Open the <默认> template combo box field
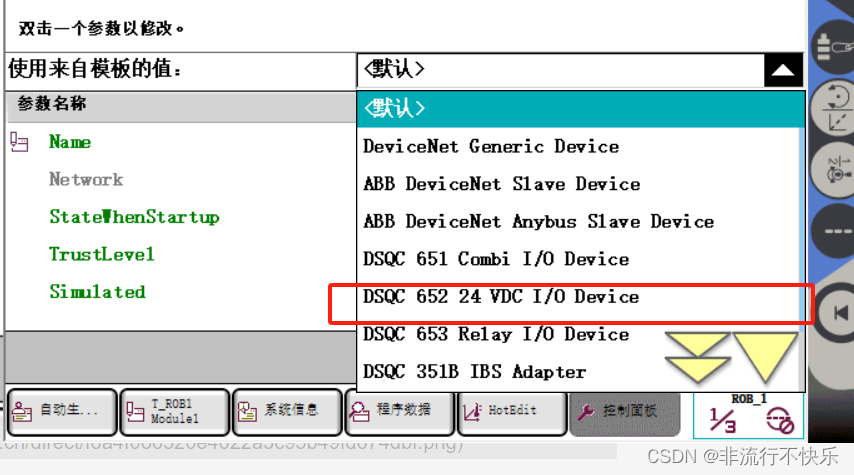 560,70
